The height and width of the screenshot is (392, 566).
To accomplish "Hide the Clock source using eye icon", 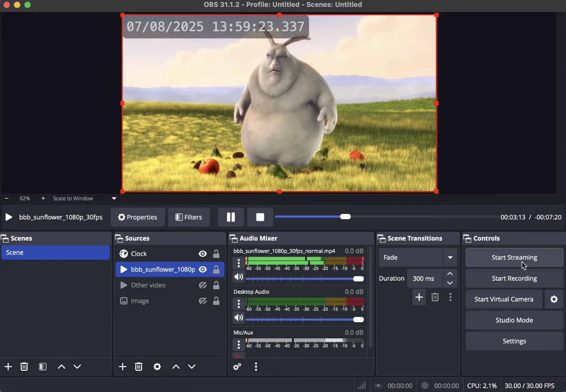I will tap(203, 254).
